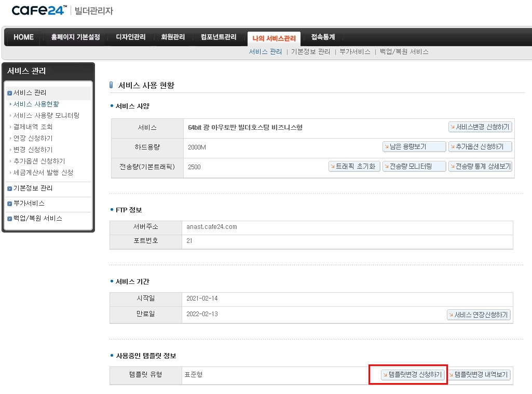Viewport: 532px width, 394px height.
Task: Click 부가서비스 link in the submenu bar
Action: tap(354, 52)
